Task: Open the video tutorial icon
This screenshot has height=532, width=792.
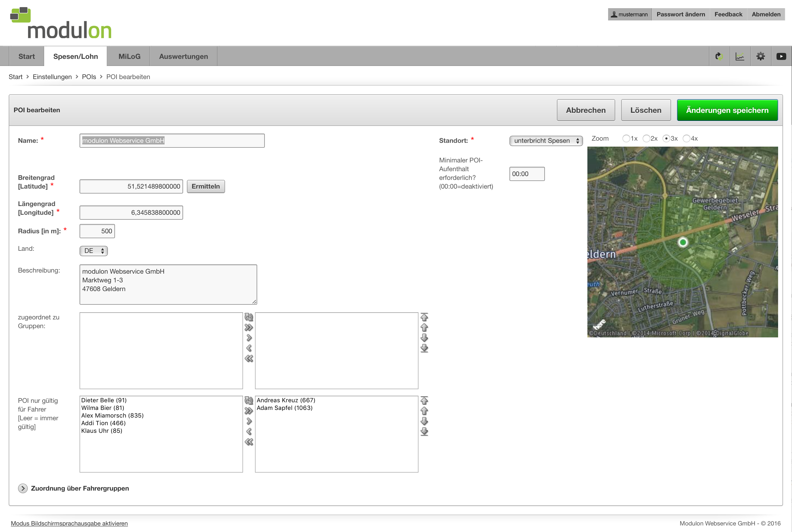Action: pyautogui.click(x=781, y=56)
